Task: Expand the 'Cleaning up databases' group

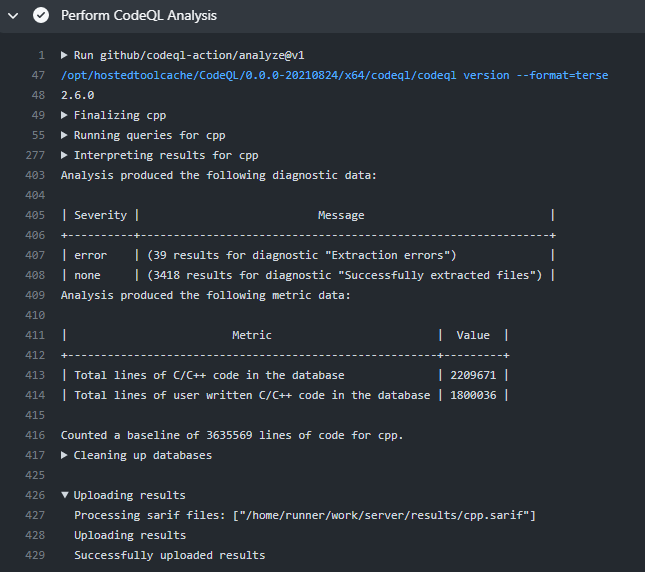Action: tap(65, 455)
